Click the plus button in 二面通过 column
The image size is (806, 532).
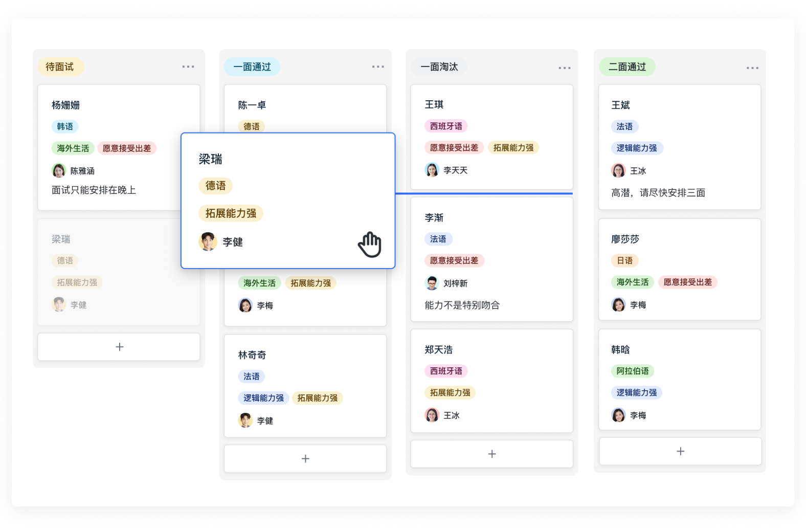point(680,451)
